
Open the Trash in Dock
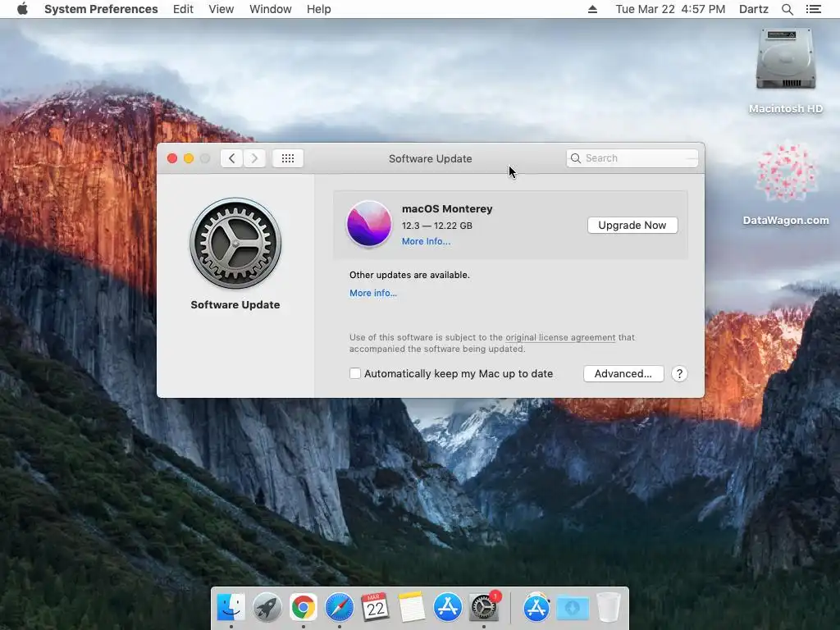tap(608, 607)
